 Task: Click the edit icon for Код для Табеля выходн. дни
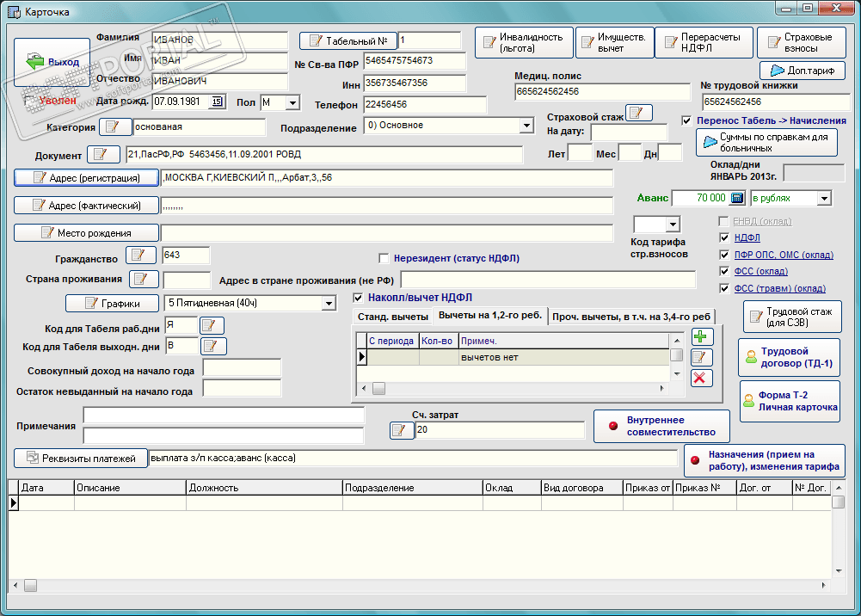(213, 346)
